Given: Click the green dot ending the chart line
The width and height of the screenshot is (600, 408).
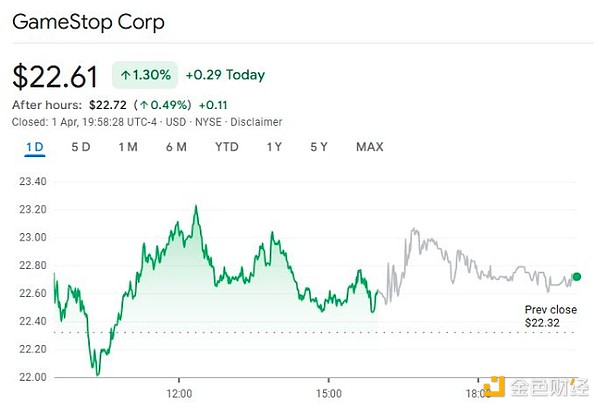Looking at the screenshot, I should (x=576, y=277).
